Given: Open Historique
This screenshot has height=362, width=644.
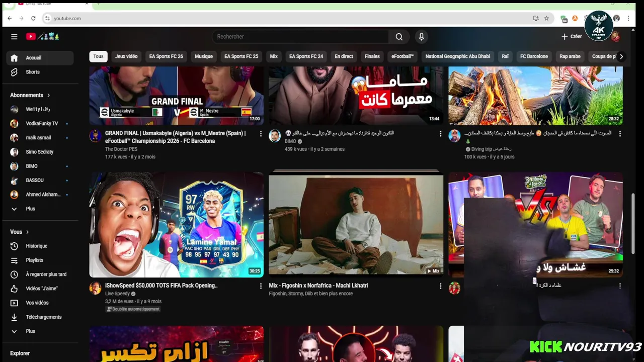Looking at the screenshot, I should 40,246.
